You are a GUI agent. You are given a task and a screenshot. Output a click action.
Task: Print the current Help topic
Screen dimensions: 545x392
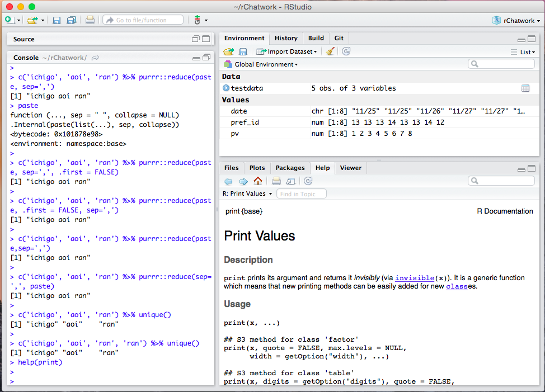click(x=276, y=181)
